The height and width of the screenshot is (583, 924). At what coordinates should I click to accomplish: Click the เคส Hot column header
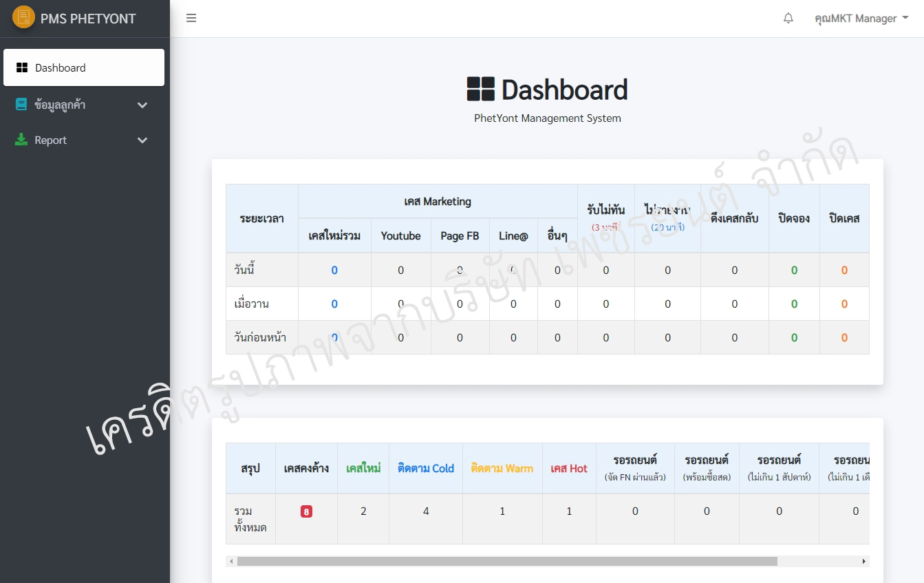tap(569, 468)
